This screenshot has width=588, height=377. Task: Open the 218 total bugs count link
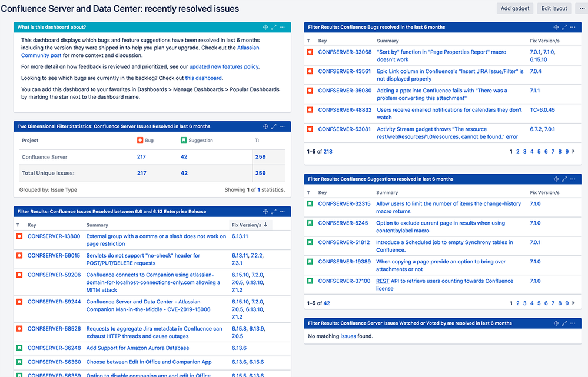click(328, 152)
